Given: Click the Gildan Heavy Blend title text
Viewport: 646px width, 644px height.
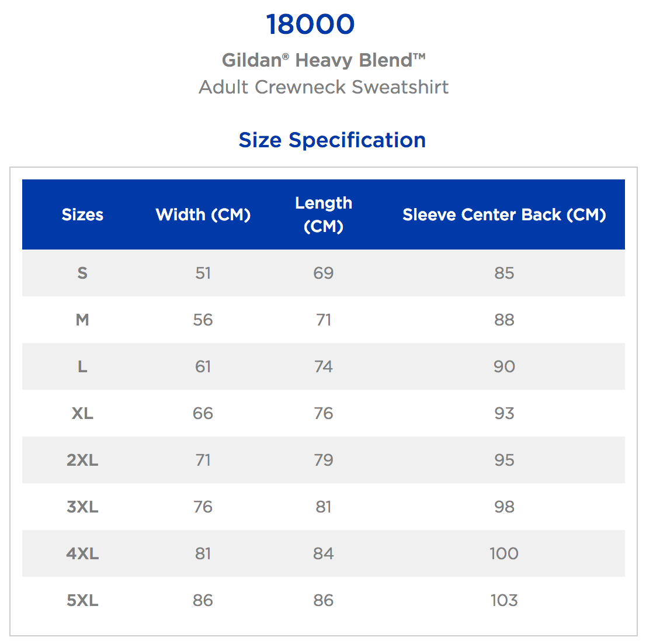Looking at the screenshot, I should (x=324, y=60).
